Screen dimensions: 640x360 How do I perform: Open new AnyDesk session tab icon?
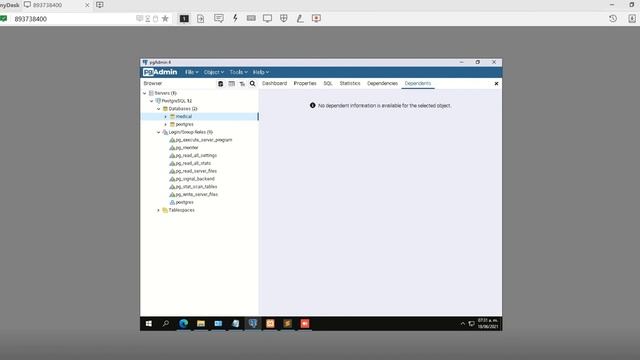100,5
